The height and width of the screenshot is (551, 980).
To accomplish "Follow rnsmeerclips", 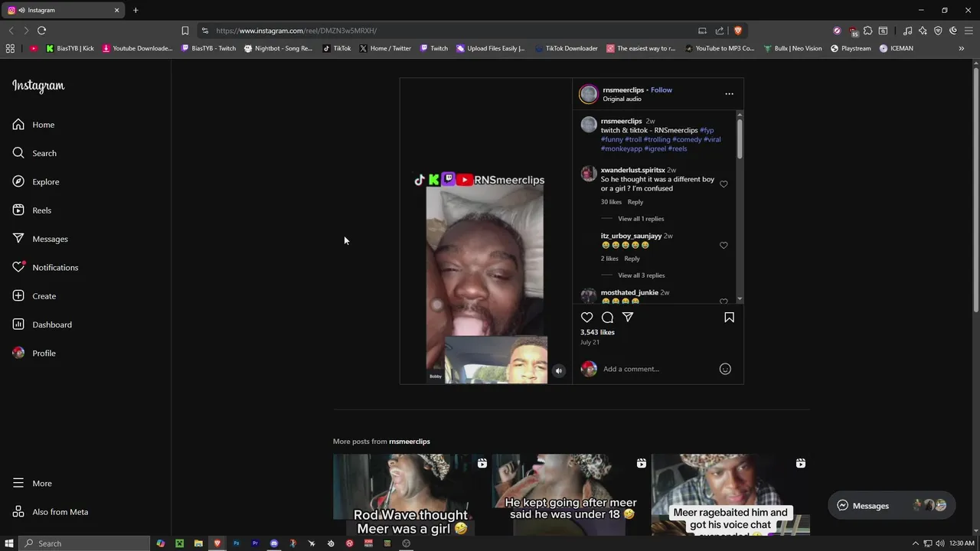I will tap(661, 90).
